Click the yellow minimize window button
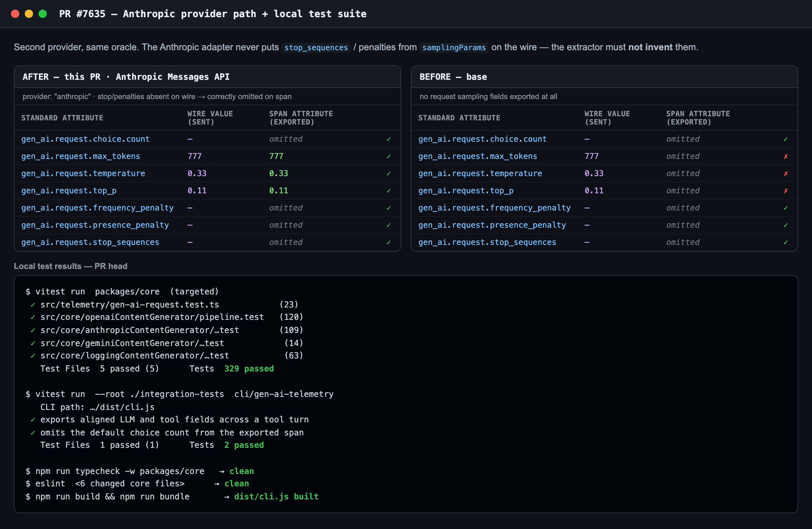This screenshot has width=812, height=529. [x=29, y=14]
